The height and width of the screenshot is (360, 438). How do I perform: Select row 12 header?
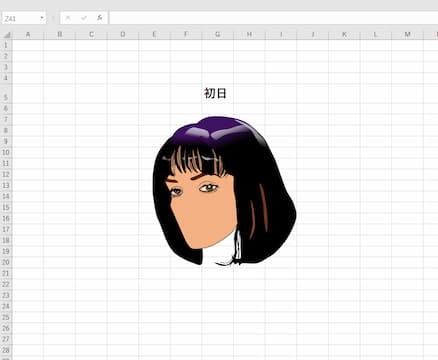tap(6, 174)
